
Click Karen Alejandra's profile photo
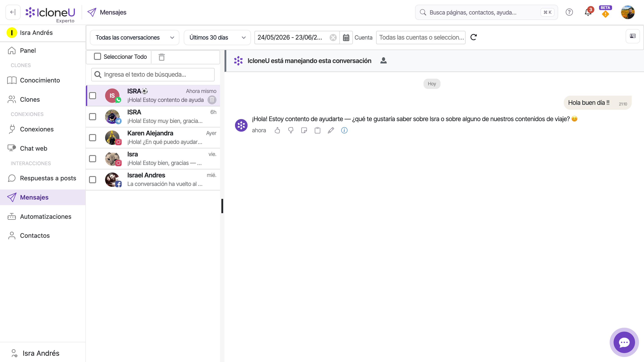click(112, 138)
